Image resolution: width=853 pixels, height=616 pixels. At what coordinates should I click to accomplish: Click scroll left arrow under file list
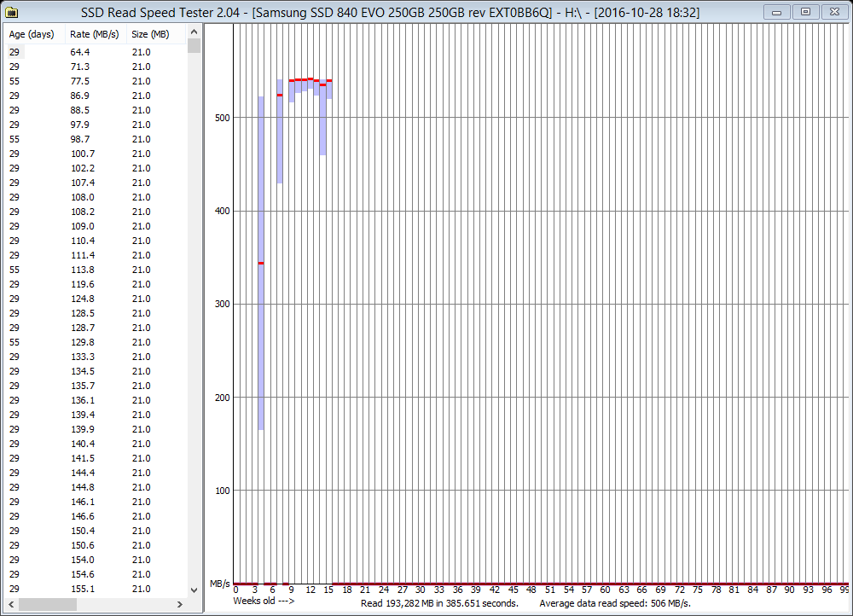9,603
